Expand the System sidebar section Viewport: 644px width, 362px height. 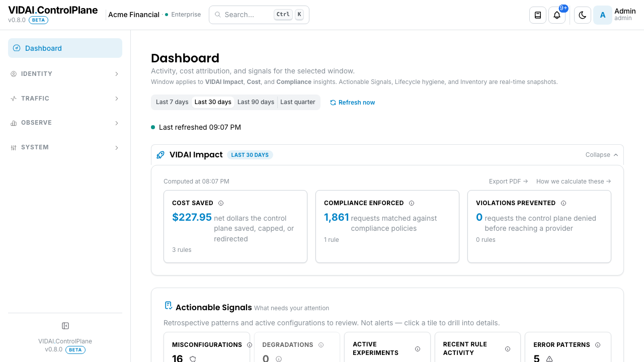tap(65, 147)
